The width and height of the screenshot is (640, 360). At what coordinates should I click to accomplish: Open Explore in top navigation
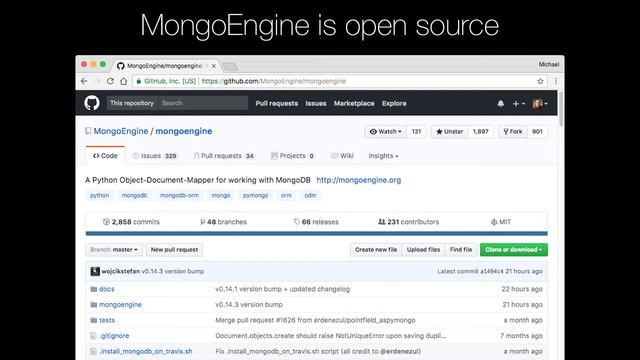tap(394, 104)
